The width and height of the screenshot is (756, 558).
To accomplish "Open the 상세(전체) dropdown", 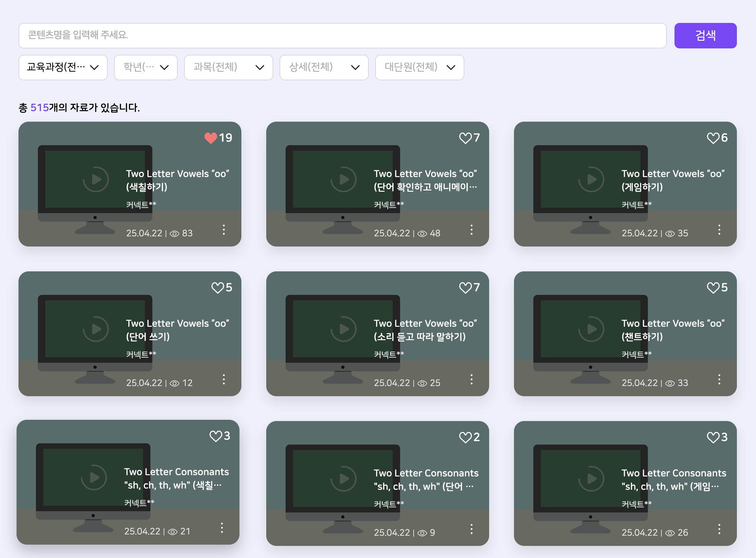I will pyautogui.click(x=324, y=67).
